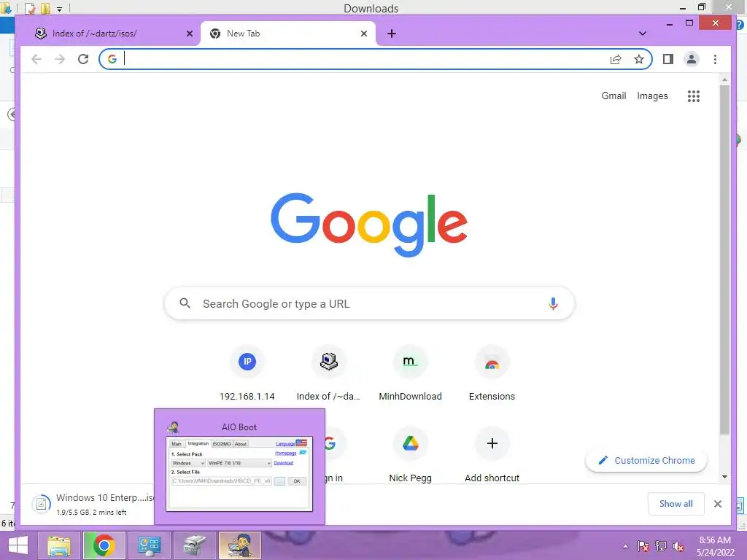Open Quick Access dropdown in Downloads window
The image size is (747, 560).
pyautogui.click(x=59, y=9)
